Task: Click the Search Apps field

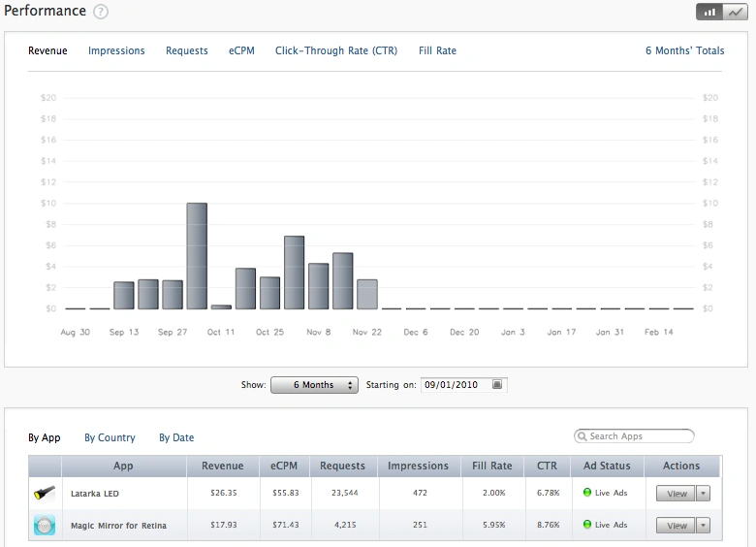Action: pyautogui.click(x=634, y=436)
